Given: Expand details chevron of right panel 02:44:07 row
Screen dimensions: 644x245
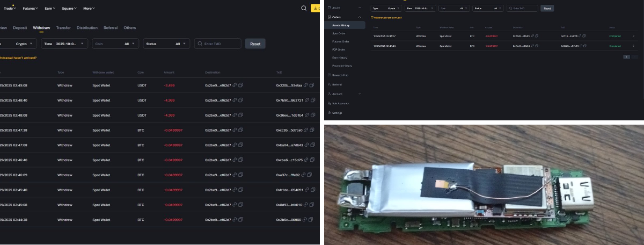Looking at the screenshot, I should pos(633,36).
